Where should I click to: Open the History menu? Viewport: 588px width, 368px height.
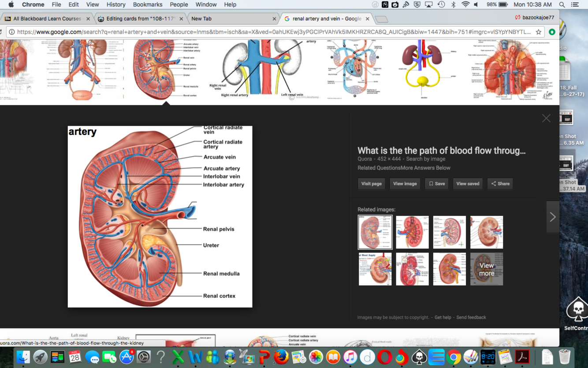[x=116, y=4]
